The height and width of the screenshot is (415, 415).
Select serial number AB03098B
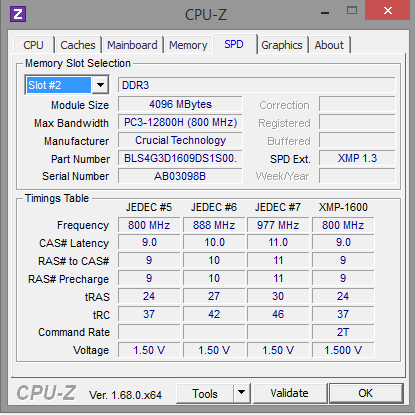point(180,176)
